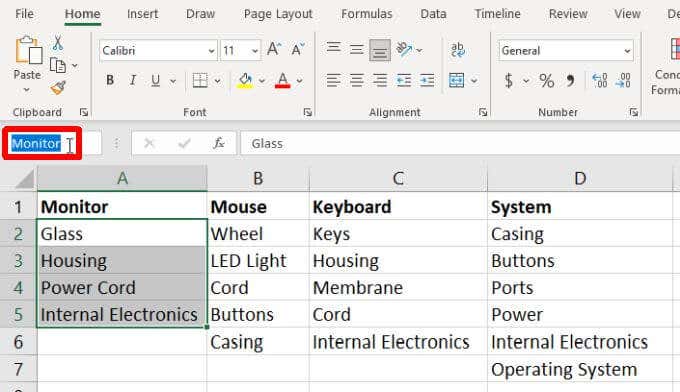Expand the Copy options arrow

click(x=75, y=65)
